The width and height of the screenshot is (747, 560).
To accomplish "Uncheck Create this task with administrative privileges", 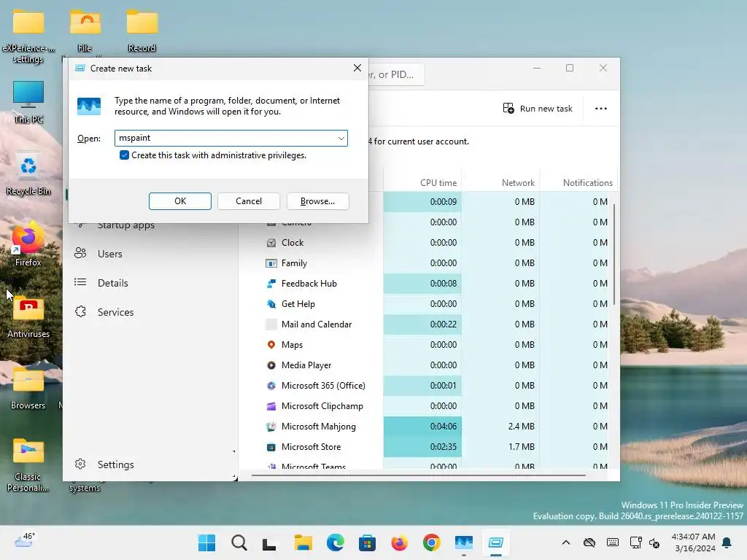I will coord(124,155).
